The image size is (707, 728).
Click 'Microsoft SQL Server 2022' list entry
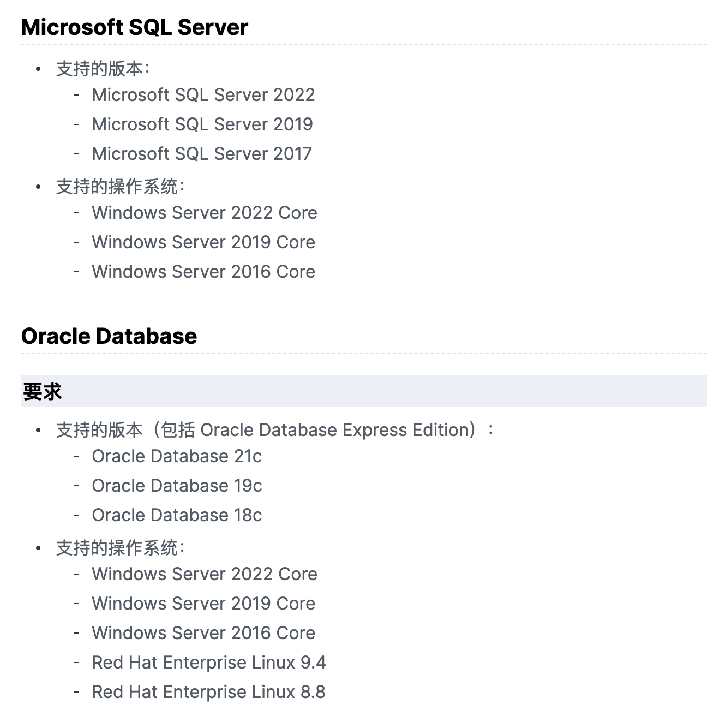pos(203,95)
